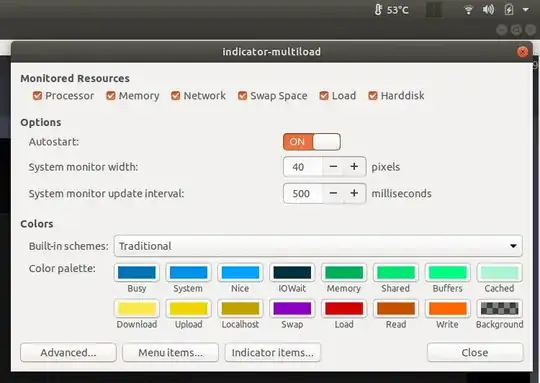The height and width of the screenshot is (383, 540).
Task: Click the Indicator items... button
Action: point(273,352)
